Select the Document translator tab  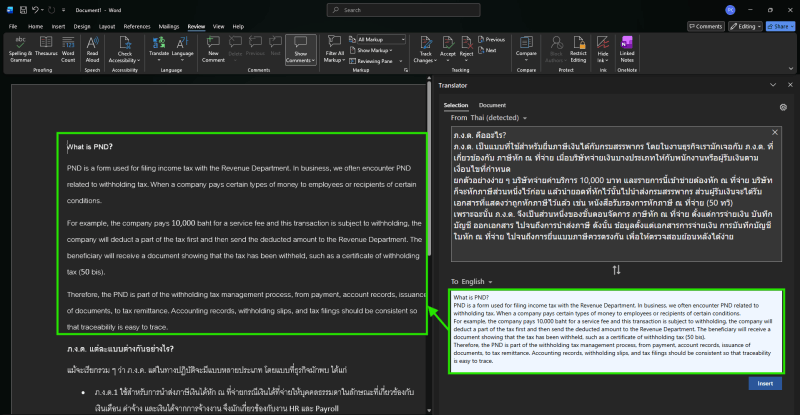pyautogui.click(x=492, y=105)
